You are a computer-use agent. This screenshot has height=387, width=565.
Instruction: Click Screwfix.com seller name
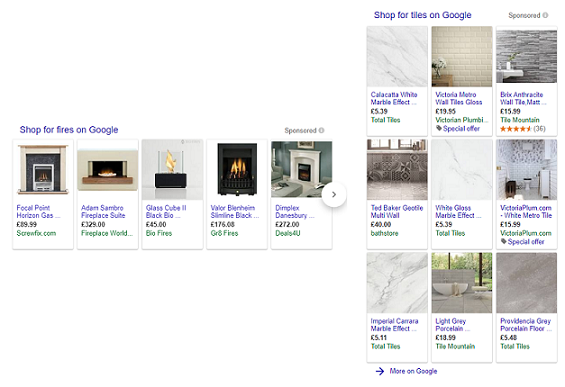tap(36, 233)
